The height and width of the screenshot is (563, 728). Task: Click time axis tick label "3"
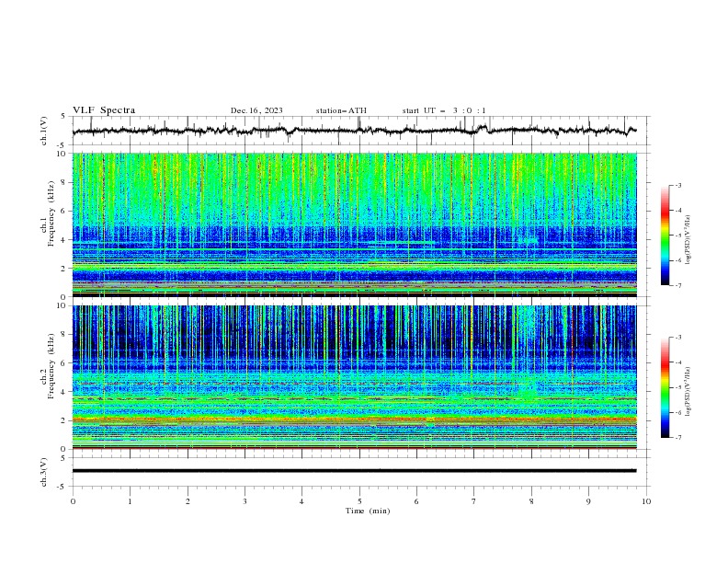245,501
